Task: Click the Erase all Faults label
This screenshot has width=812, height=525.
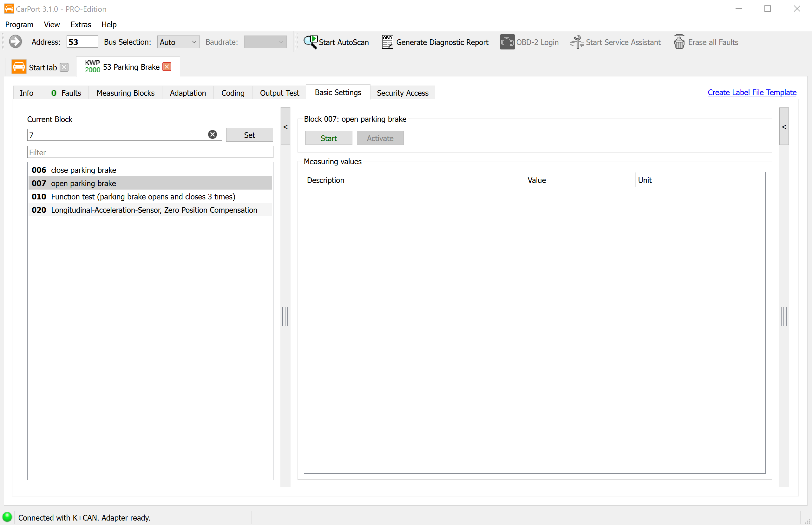Action: pyautogui.click(x=713, y=42)
